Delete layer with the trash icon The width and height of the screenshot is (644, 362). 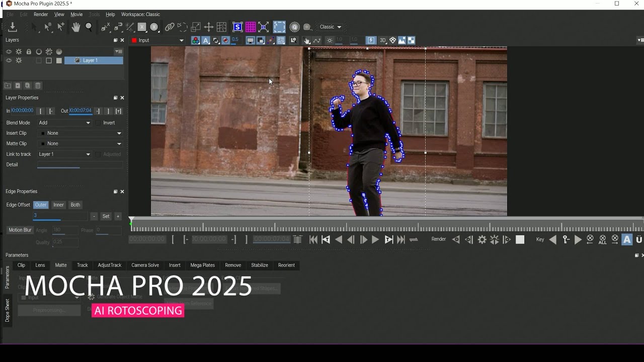point(38,86)
